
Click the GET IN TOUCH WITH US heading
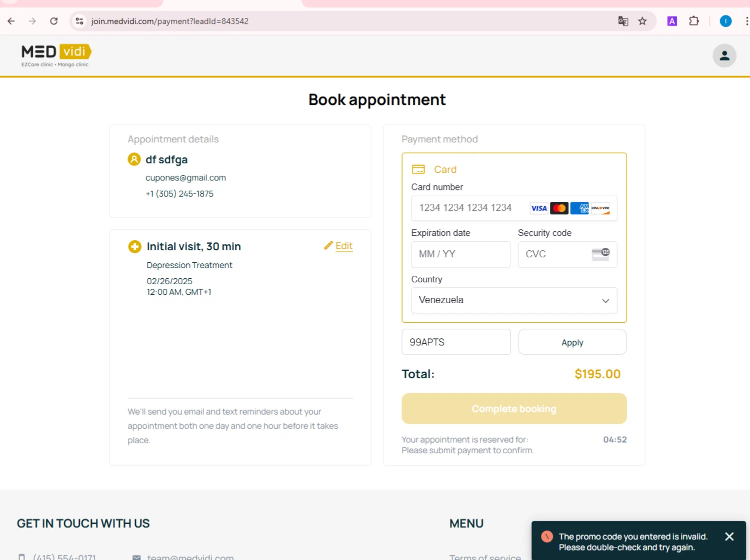tap(83, 524)
